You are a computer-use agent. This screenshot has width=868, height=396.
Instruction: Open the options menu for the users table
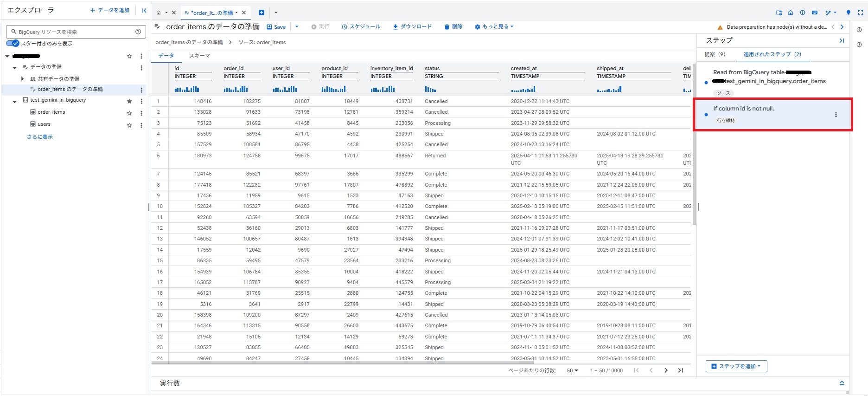point(141,125)
